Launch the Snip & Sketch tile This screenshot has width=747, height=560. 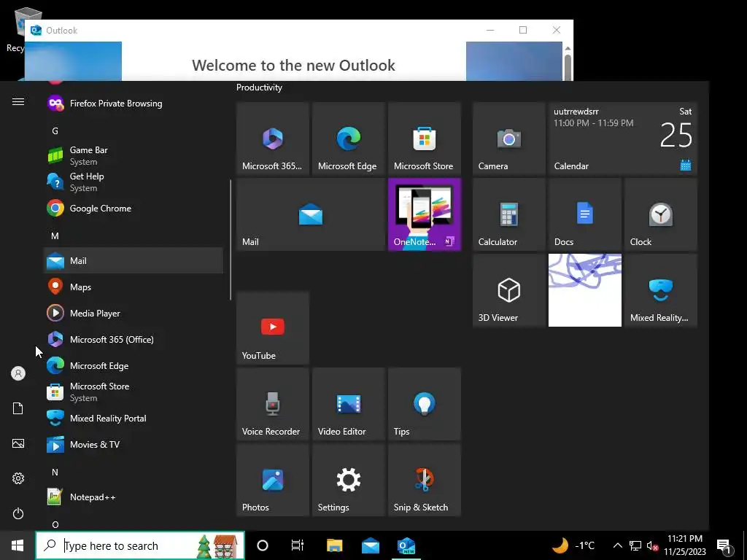[x=424, y=480]
